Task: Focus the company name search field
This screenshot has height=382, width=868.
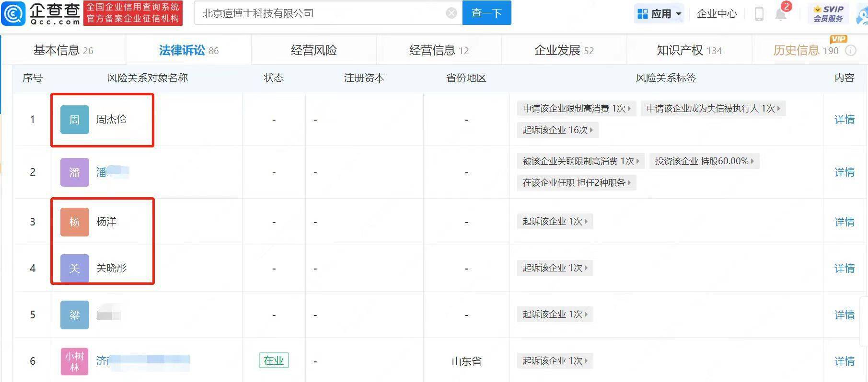Action: tap(321, 13)
